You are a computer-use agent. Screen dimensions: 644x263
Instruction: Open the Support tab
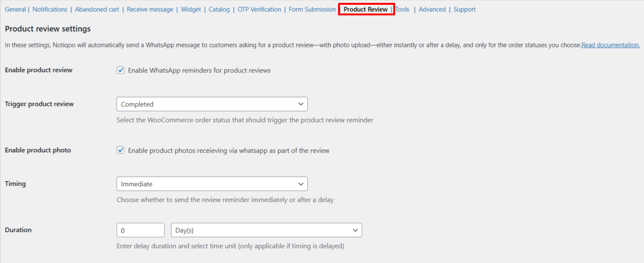coord(464,9)
